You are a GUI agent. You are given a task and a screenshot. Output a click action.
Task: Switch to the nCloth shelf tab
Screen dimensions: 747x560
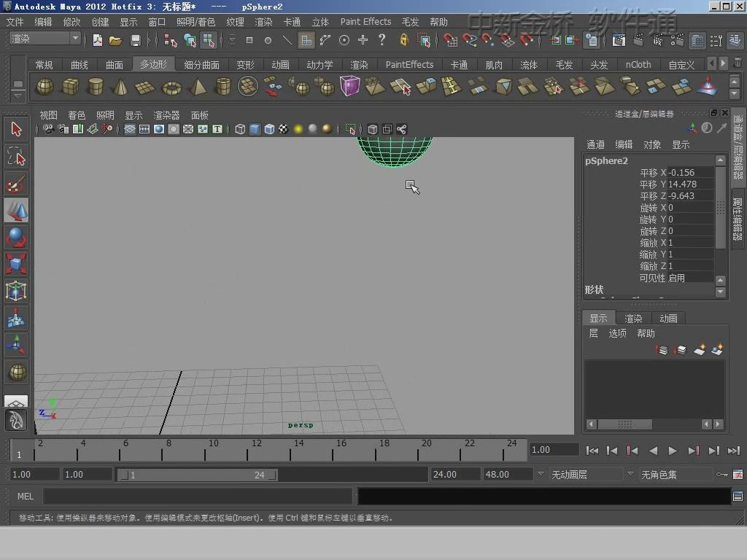[638, 65]
